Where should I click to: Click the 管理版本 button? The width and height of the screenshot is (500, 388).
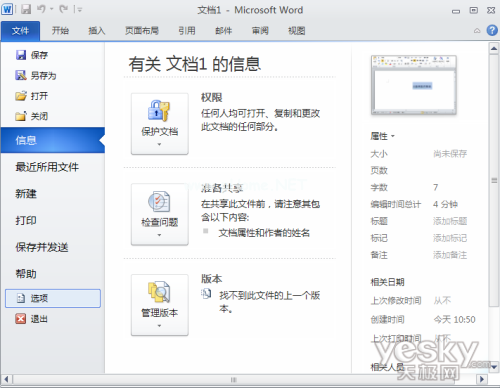pyautogui.click(x=160, y=305)
